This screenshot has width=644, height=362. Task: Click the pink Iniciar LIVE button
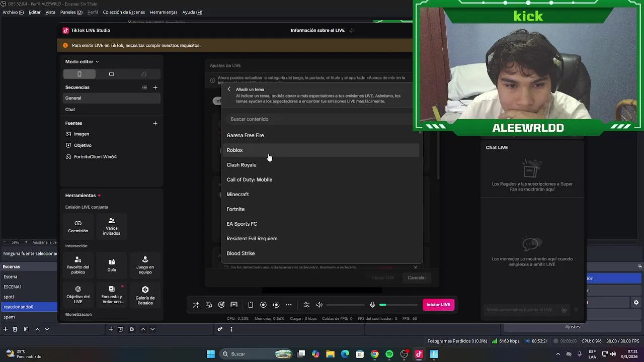(438, 305)
